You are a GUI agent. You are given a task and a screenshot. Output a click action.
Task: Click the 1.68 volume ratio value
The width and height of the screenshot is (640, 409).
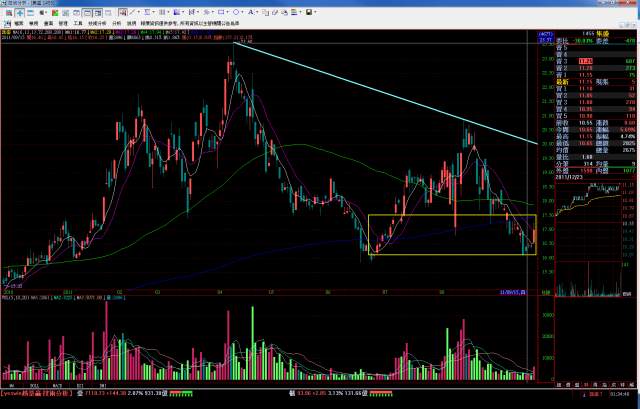click(x=587, y=157)
